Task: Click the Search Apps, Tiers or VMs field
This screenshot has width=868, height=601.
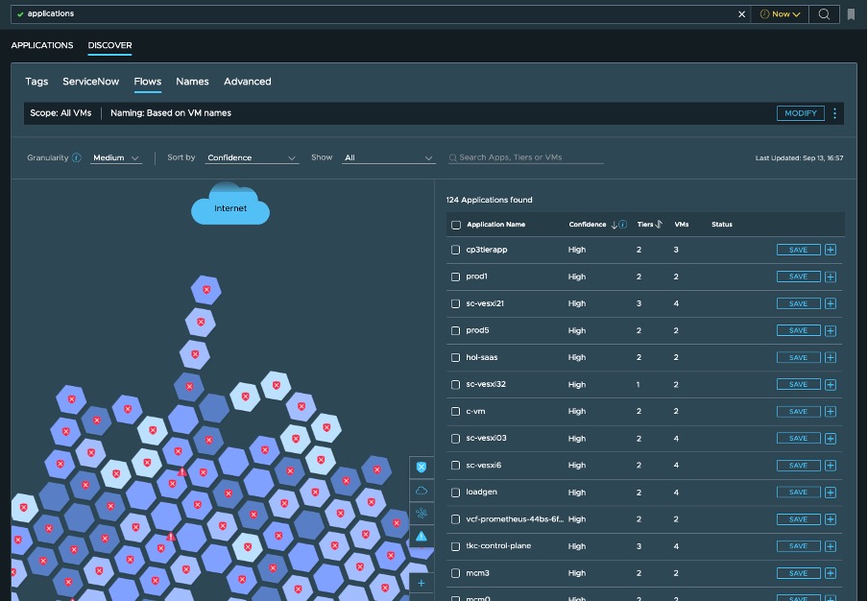Action: tap(528, 157)
